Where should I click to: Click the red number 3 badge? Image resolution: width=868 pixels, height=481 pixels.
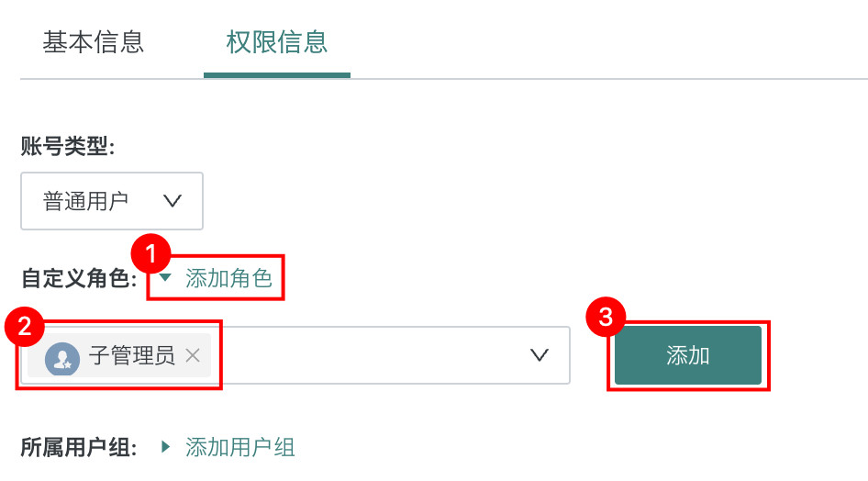(606, 318)
